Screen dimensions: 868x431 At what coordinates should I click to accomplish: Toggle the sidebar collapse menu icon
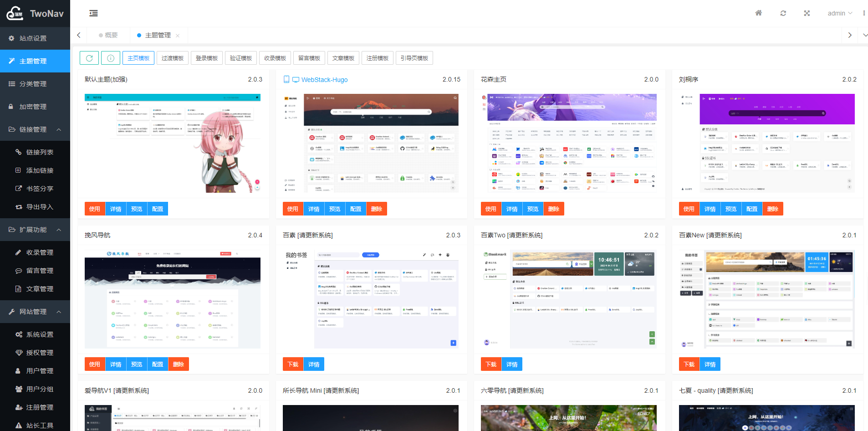point(93,13)
